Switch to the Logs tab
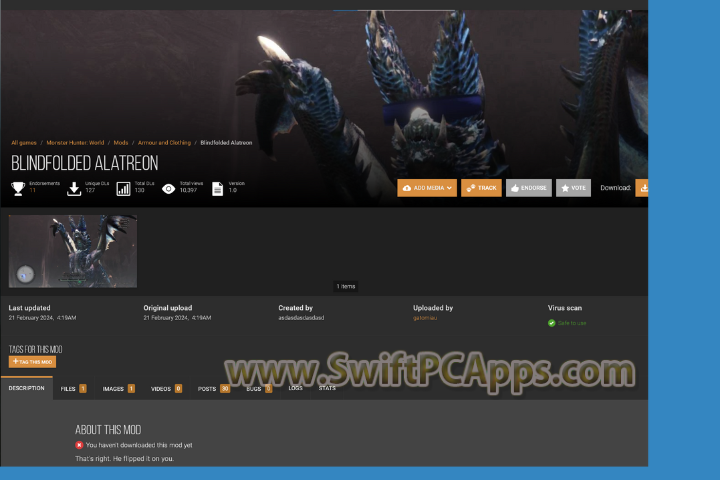 coord(295,388)
